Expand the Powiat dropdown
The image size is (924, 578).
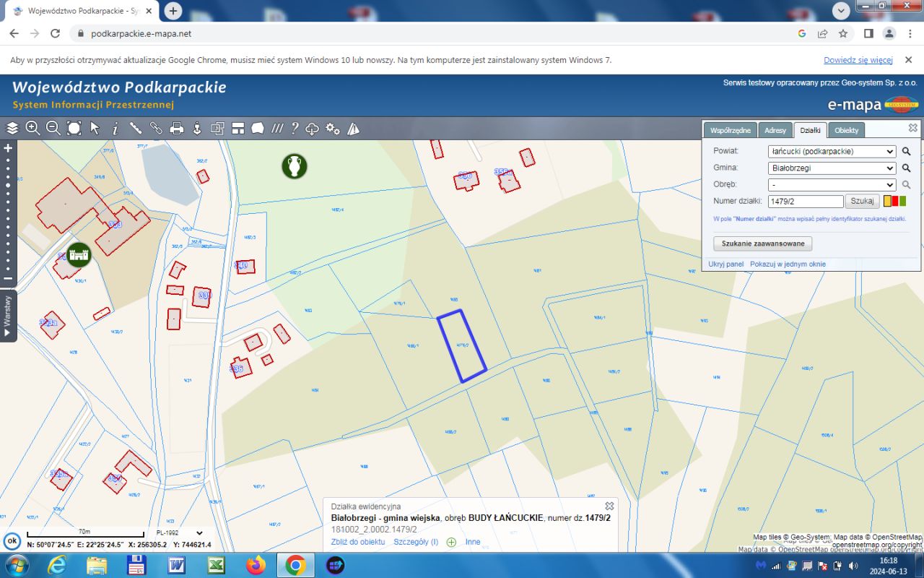(832, 152)
